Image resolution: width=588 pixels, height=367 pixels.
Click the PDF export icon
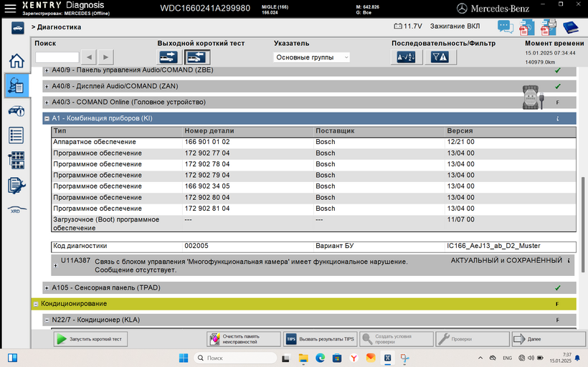(x=526, y=27)
